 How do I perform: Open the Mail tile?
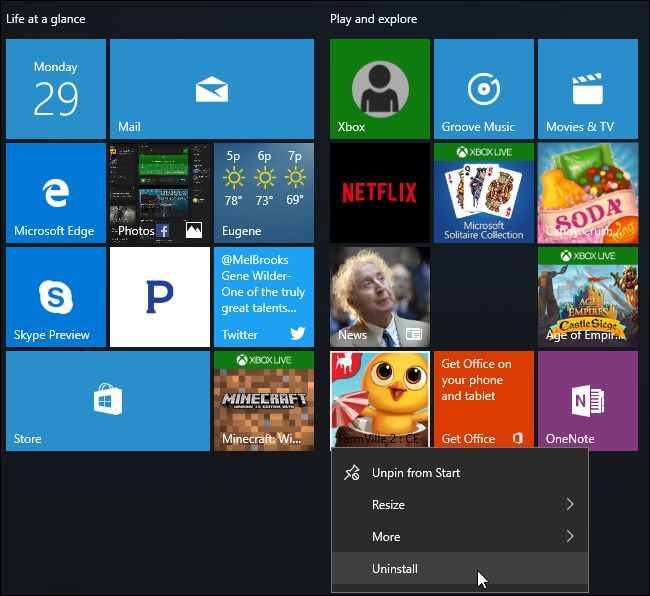click(212, 89)
